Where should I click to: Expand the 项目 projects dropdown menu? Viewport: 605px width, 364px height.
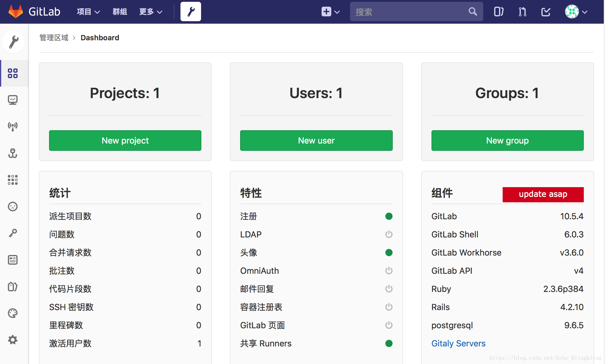tap(86, 11)
